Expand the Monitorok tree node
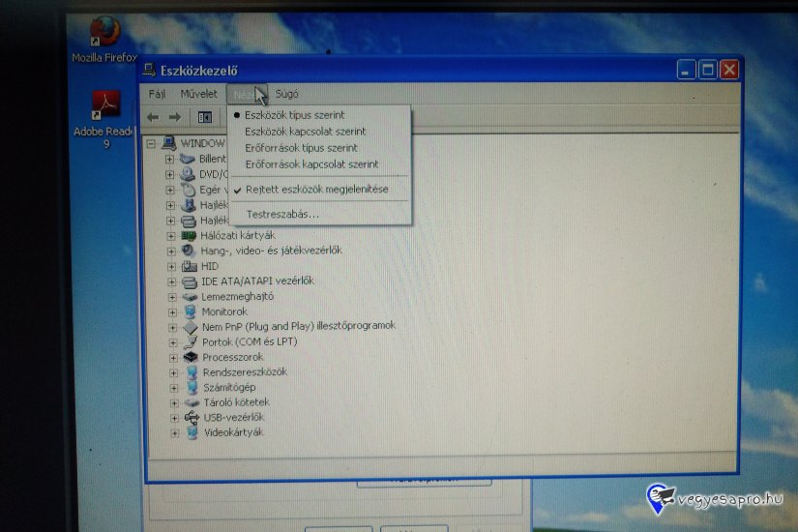The height and width of the screenshot is (532, 798). click(x=171, y=311)
